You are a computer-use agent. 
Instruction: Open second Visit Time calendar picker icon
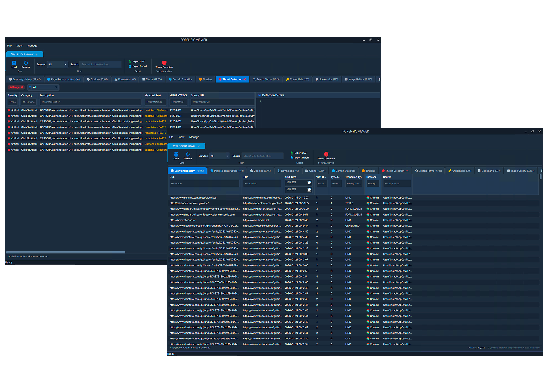click(310, 190)
